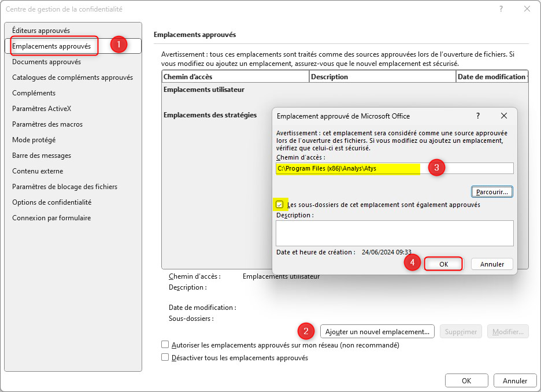Select Emplacements approuvés in the sidebar

click(x=51, y=46)
